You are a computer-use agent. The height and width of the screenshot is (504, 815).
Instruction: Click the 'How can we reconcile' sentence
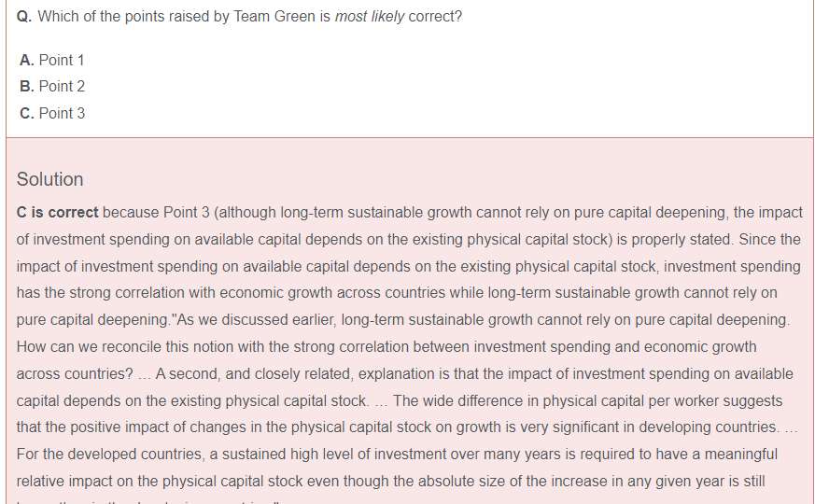point(386,347)
